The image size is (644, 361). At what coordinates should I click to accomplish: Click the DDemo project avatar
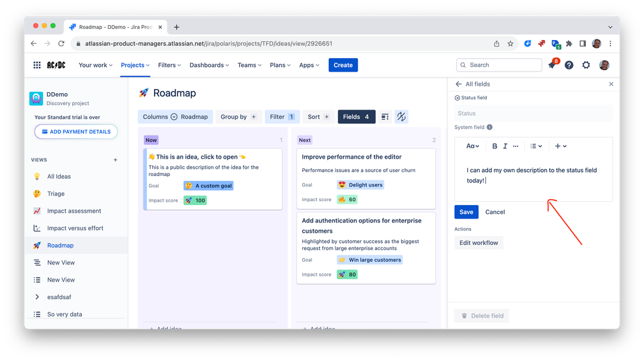coord(36,98)
